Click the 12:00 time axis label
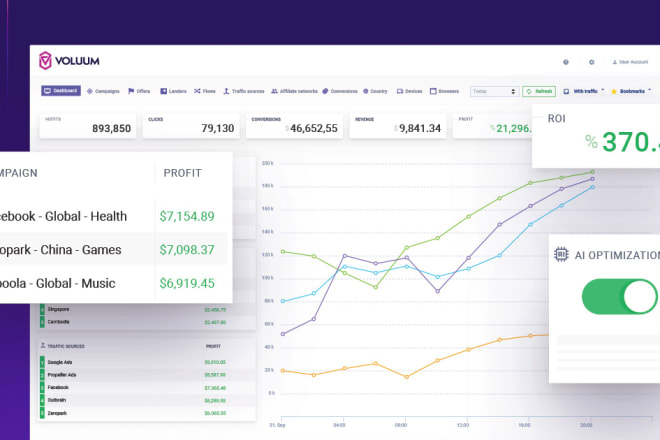This screenshot has height=440, width=660. tap(463, 425)
